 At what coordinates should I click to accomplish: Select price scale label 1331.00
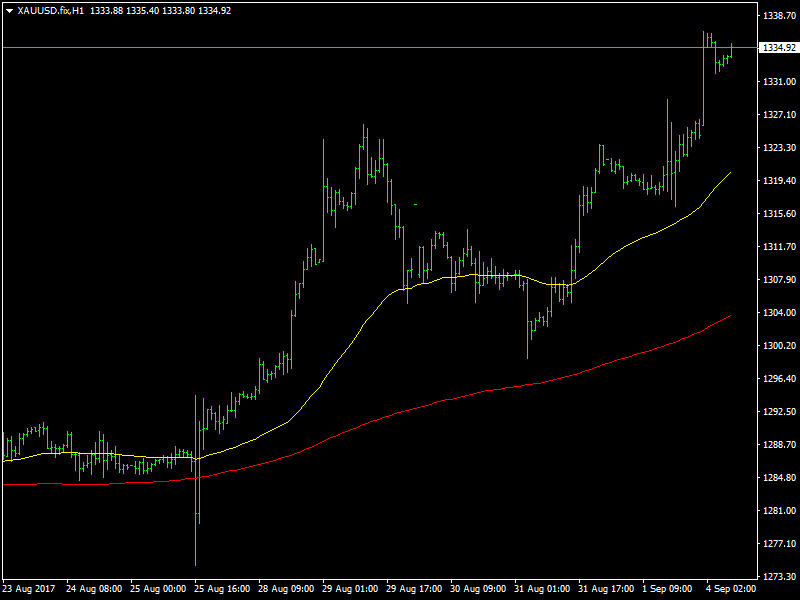tap(779, 82)
